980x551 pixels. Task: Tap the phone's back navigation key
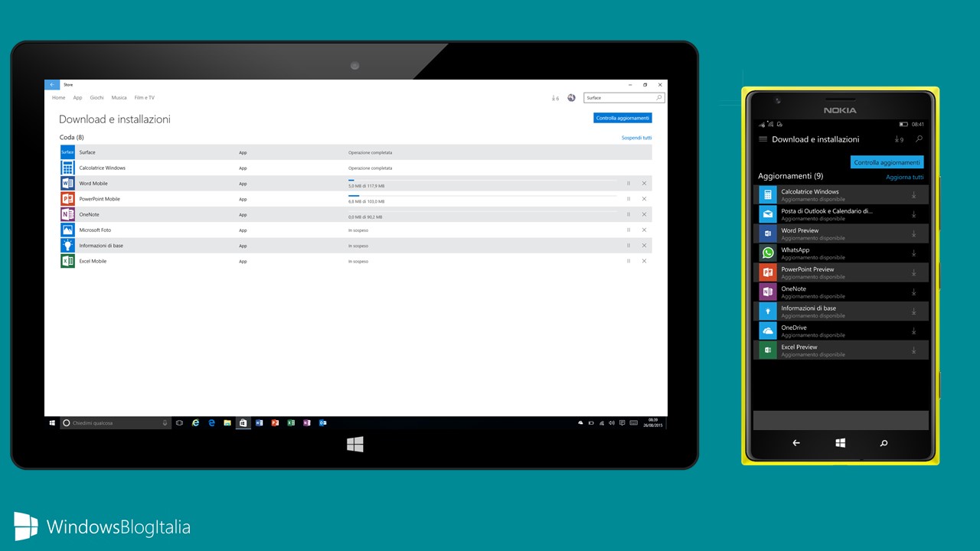795,443
